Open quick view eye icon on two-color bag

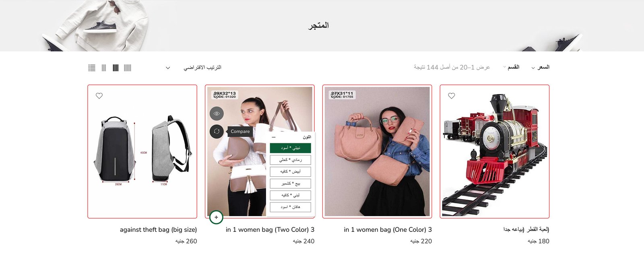[217, 113]
